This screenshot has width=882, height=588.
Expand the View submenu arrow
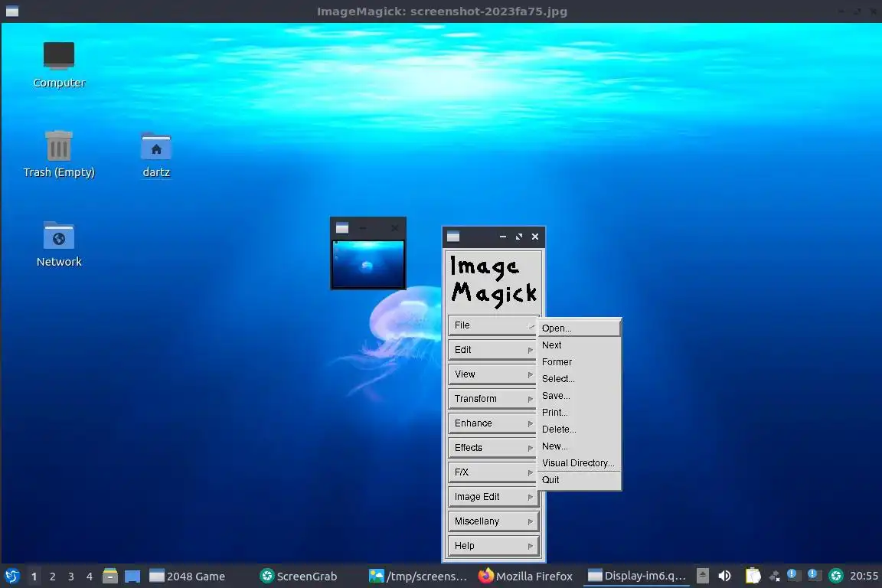(530, 374)
